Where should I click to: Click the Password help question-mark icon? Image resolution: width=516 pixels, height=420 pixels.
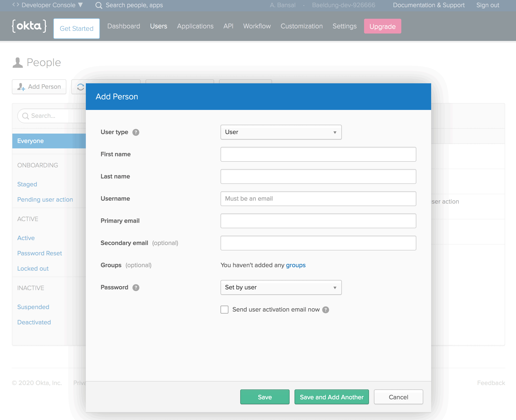(x=136, y=288)
